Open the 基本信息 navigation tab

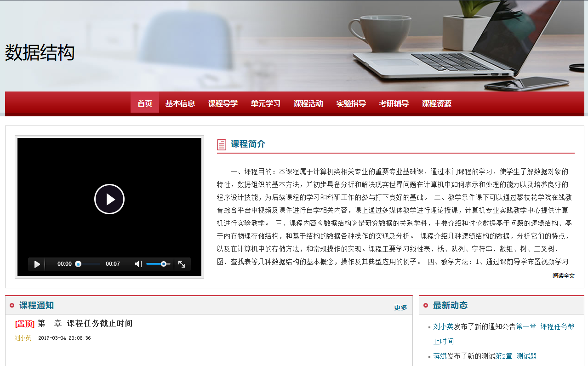[x=180, y=103]
